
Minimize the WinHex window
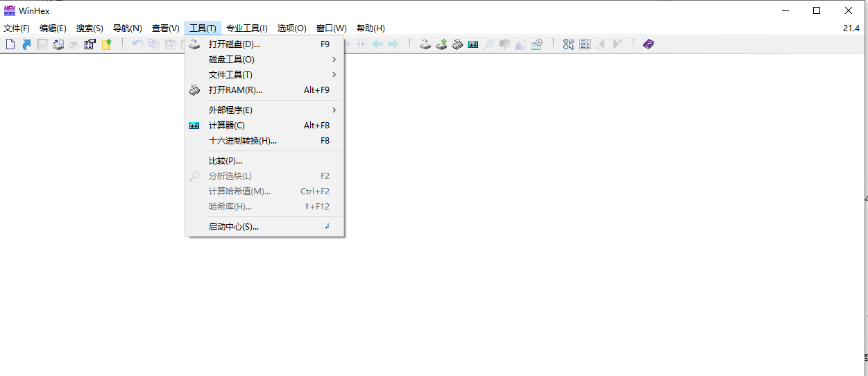click(785, 10)
